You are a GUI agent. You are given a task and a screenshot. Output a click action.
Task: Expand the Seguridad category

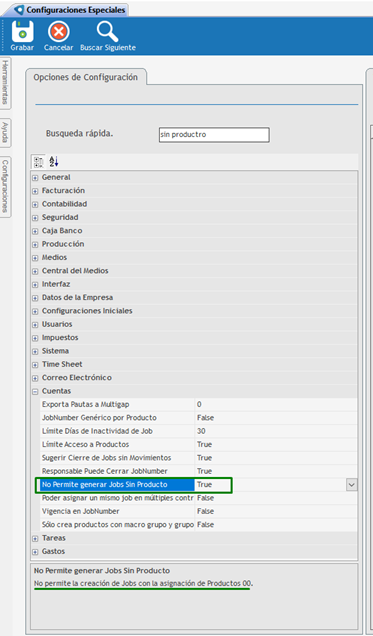[x=35, y=218]
